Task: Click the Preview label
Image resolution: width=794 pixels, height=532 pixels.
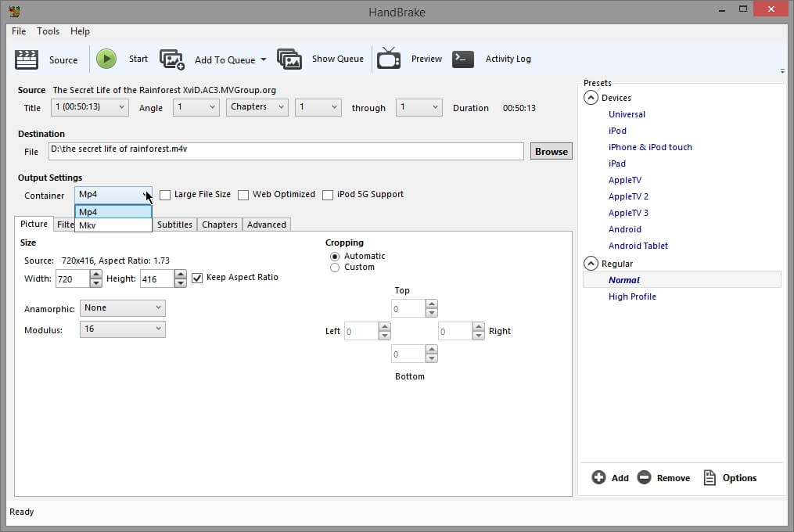Action: [x=426, y=59]
